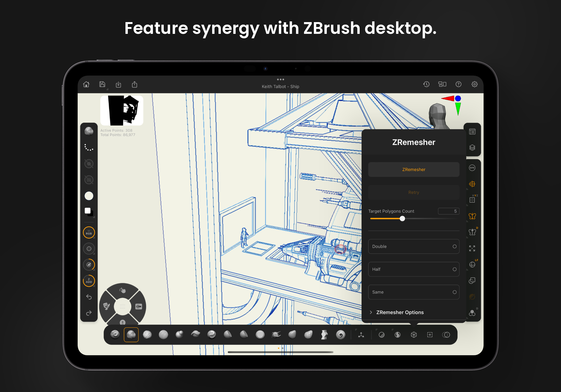561x392 pixels.
Task: Tap the yin-yang style icon in bottom bar
Action: point(398,335)
